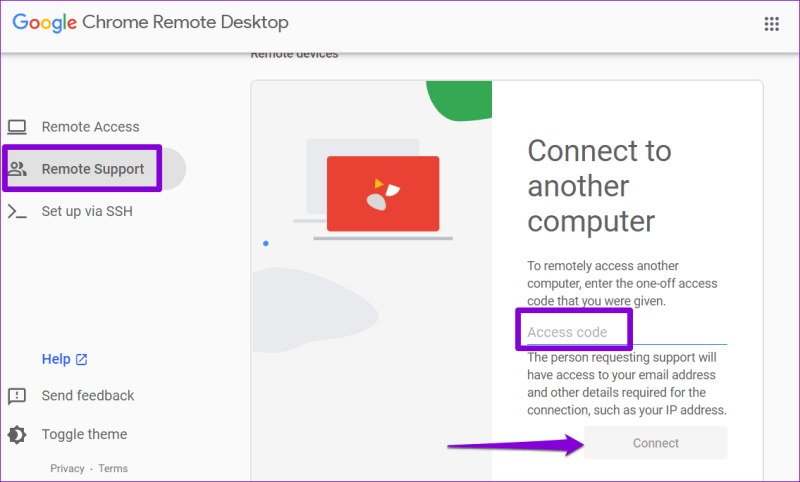Open the Terms link
The height and width of the screenshot is (482, 800).
(113, 468)
